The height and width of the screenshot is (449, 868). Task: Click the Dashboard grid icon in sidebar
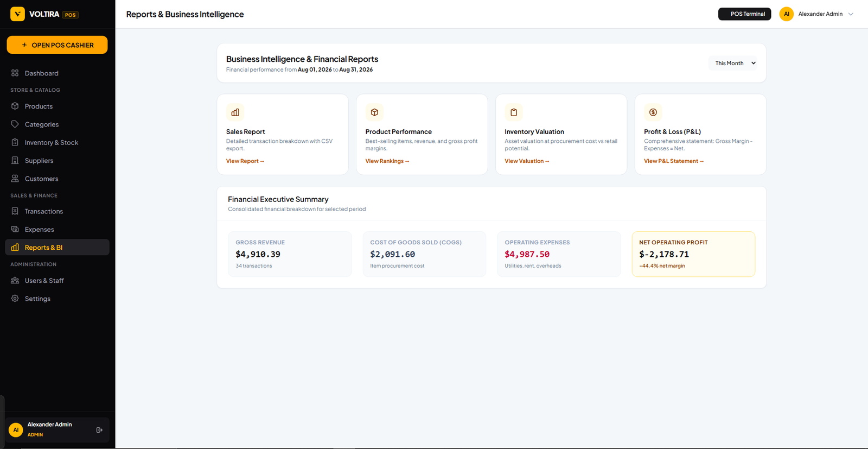pos(15,73)
